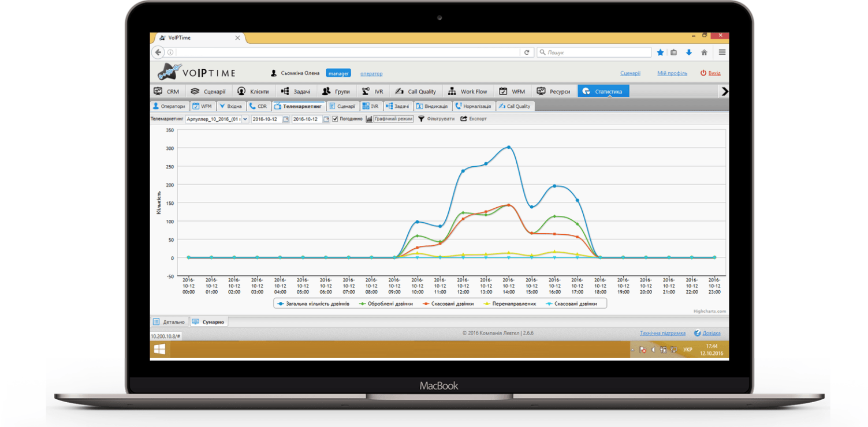Viewport: 868px width, 427px height.
Task: Open the Технічна підтримка link
Action: [x=662, y=333]
